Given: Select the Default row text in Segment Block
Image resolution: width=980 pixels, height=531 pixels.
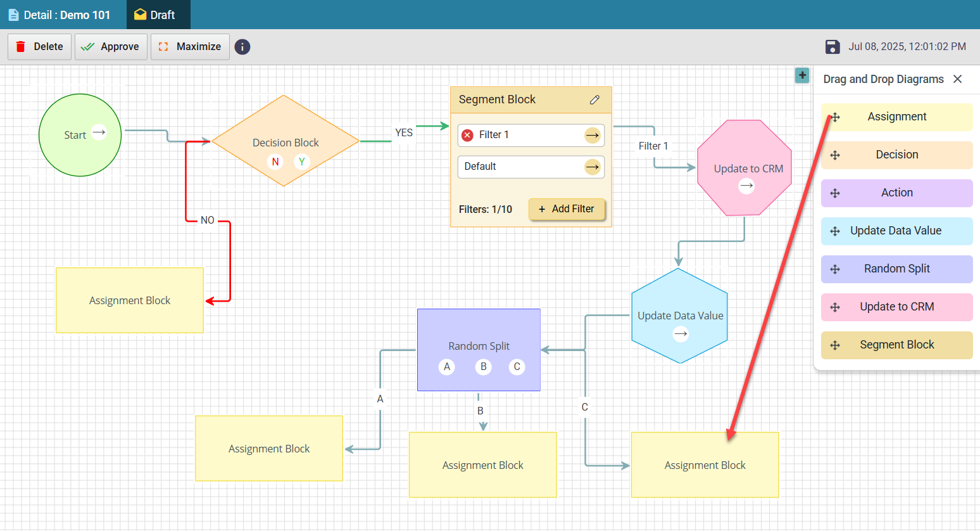Looking at the screenshot, I should [480, 167].
